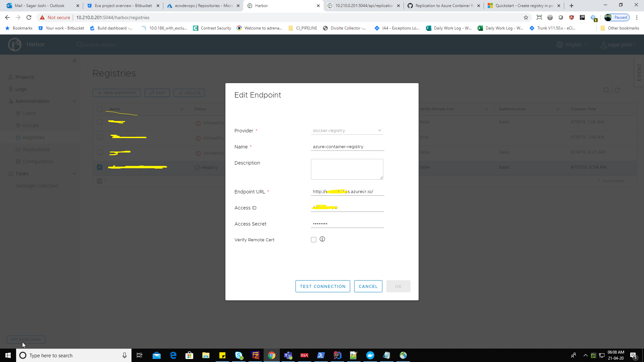
Task: Click the Name input field
Action: click(x=347, y=147)
